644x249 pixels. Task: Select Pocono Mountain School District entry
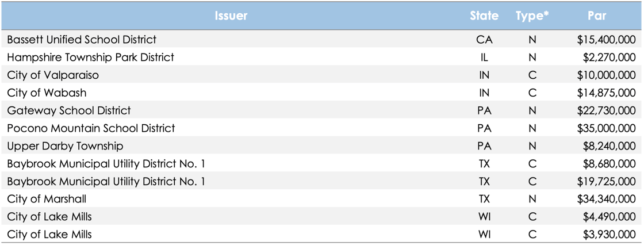pyautogui.click(x=91, y=128)
